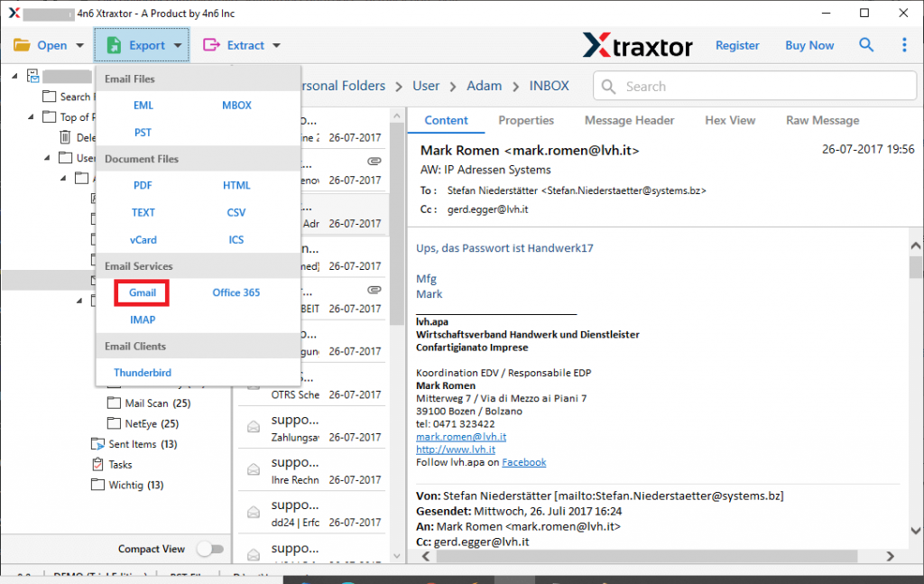The image size is (924, 584).
Task: Click the Buy Now link
Action: click(x=808, y=44)
